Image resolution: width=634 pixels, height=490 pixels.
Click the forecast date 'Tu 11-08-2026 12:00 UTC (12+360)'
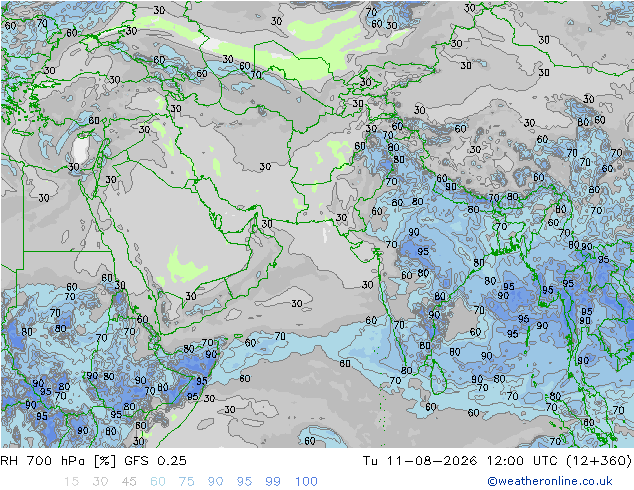[497, 461]
